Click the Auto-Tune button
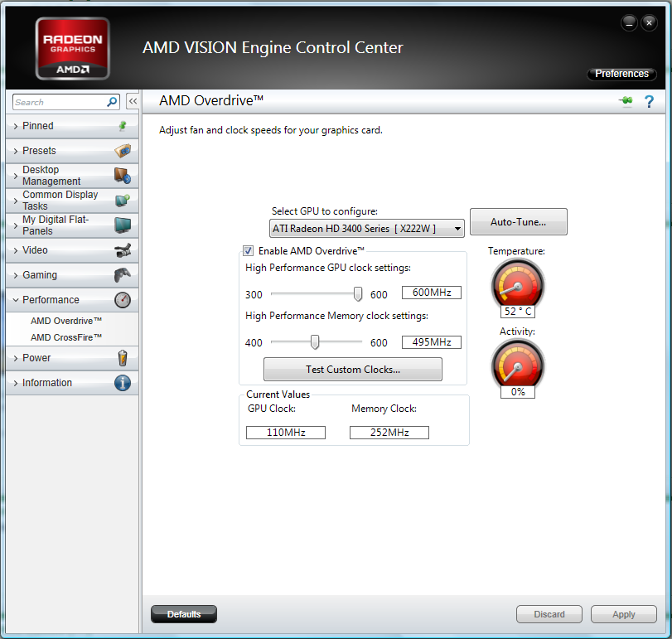The image size is (672, 639). click(518, 222)
